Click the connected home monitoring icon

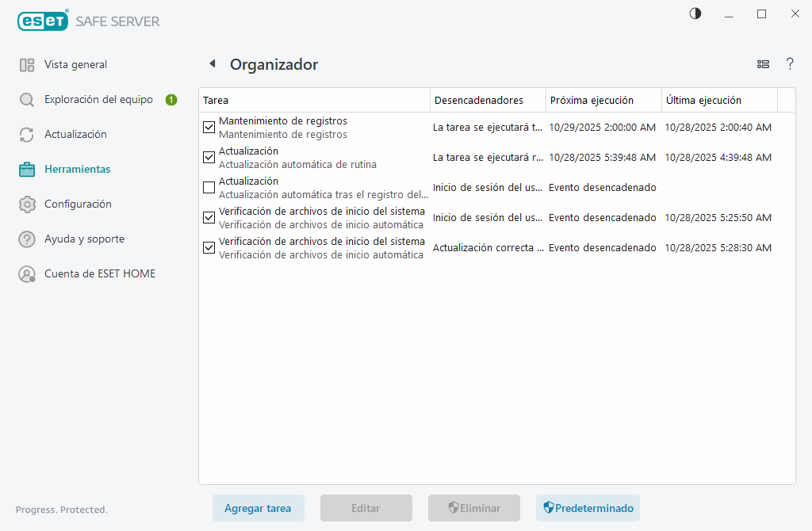pyautogui.click(x=763, y=64)
